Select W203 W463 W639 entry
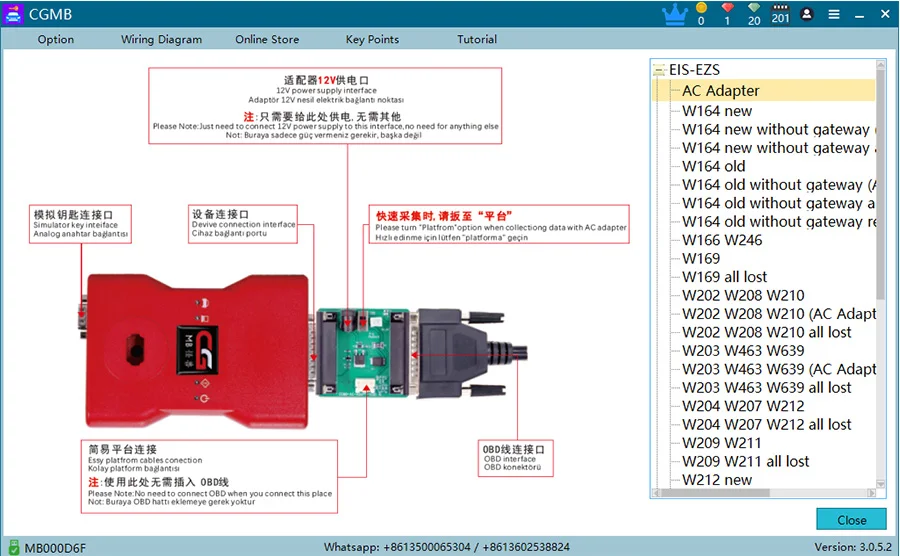 coord(743,351)
